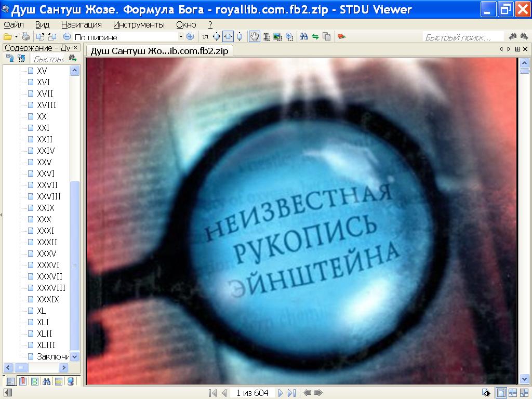Zoom in with the plus magnifier button
The image size is (532, 399).
[x=190, y=37]
